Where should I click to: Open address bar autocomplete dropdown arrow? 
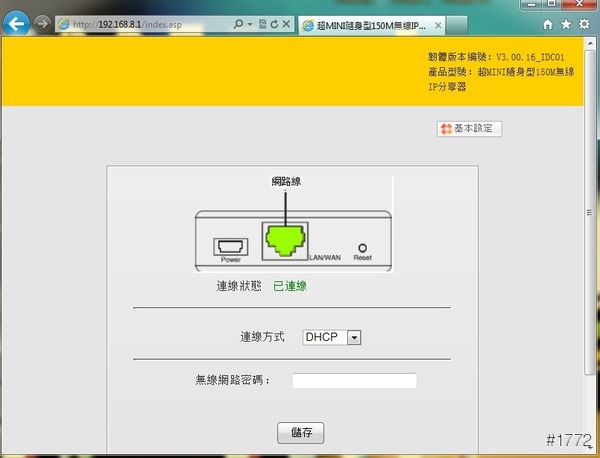250,23
